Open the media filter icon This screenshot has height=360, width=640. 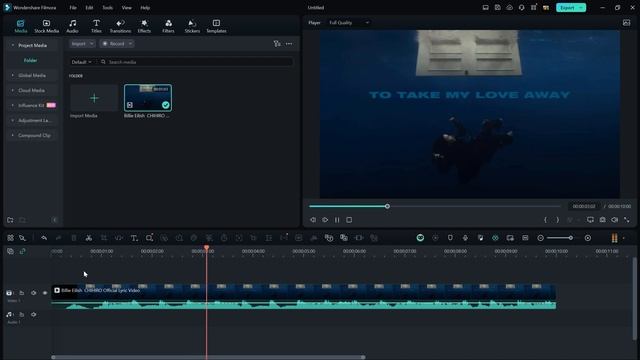[277, 44]
